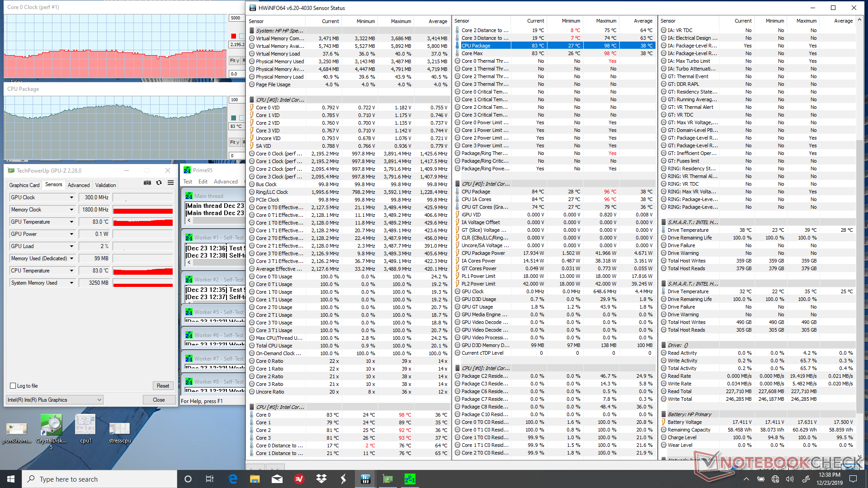
Task: Open the GPU-Z hamburger menu
Action: pos(170,183)
